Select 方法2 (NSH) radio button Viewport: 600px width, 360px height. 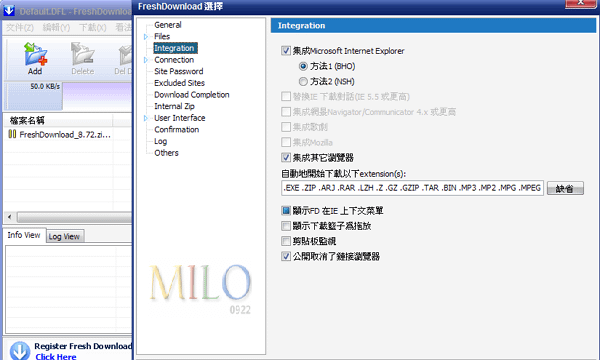pyautogui.click(x=303, y=81)
